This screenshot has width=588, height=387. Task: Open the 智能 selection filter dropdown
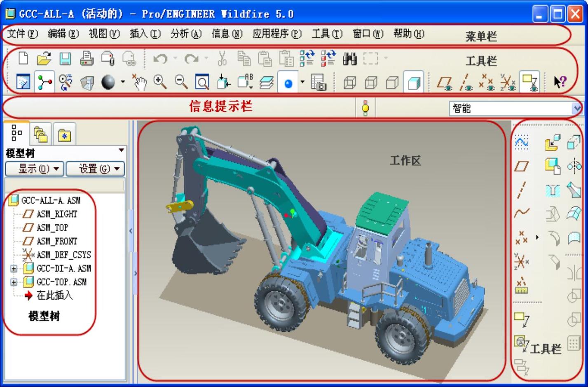pos(577,108)
